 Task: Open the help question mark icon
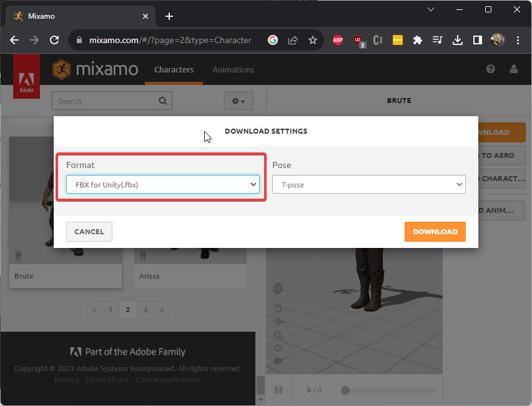[x=490, y=69]
